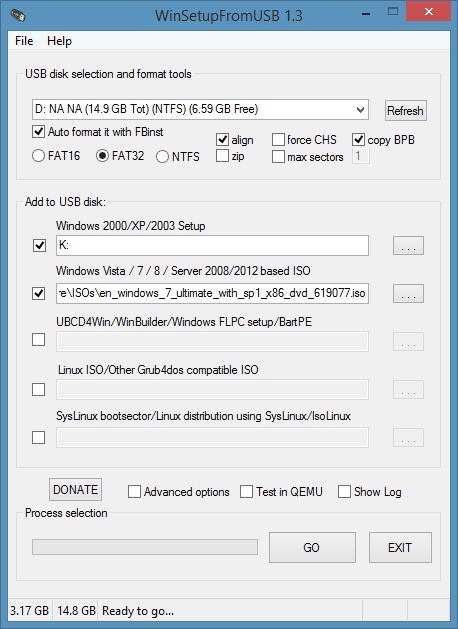Click the UBCD4Win/WinBuilder/BartPE path field
This screenshot has height=629, width=458.
click(212, 341)
